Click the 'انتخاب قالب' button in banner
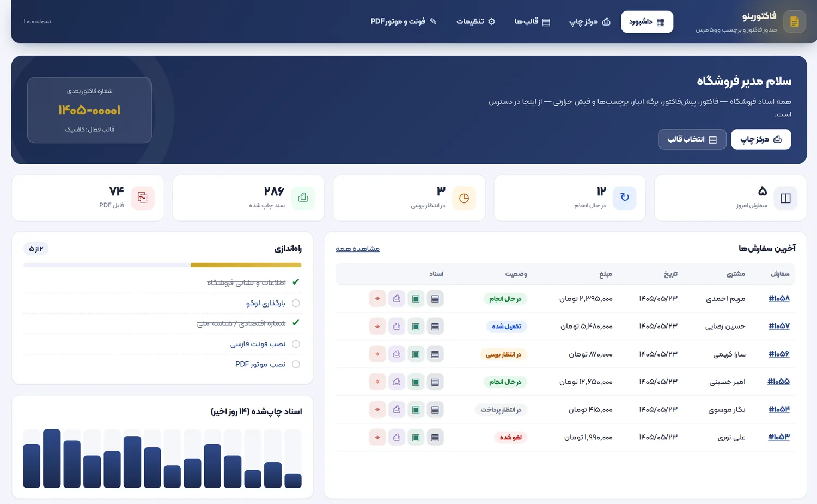The width and height of the screenshot is (817, 504). point(692,139)
